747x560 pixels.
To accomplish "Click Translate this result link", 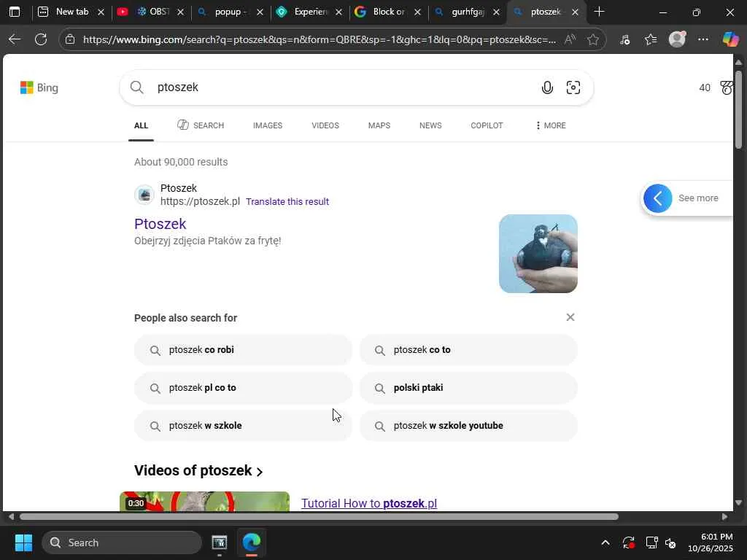I will (287, 201).
